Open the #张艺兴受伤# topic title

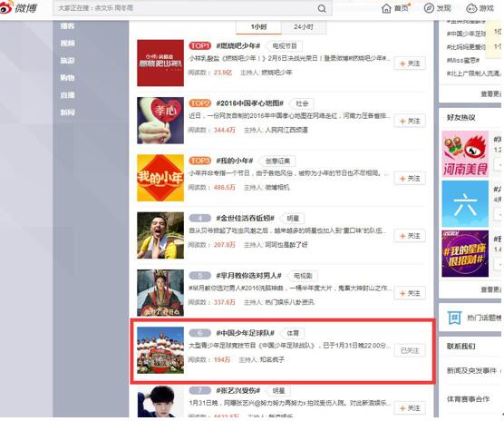pyautogui.click(x=238, y=390)
